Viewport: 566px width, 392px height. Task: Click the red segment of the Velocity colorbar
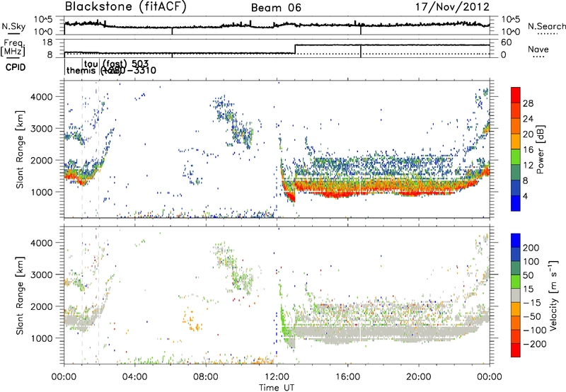(516, 350)
